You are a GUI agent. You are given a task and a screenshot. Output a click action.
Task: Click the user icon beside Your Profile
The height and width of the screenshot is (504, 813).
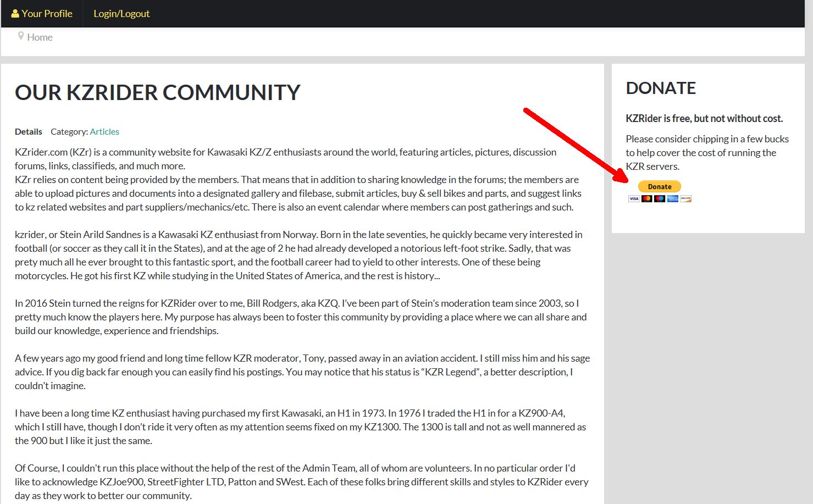pos(15,14)
